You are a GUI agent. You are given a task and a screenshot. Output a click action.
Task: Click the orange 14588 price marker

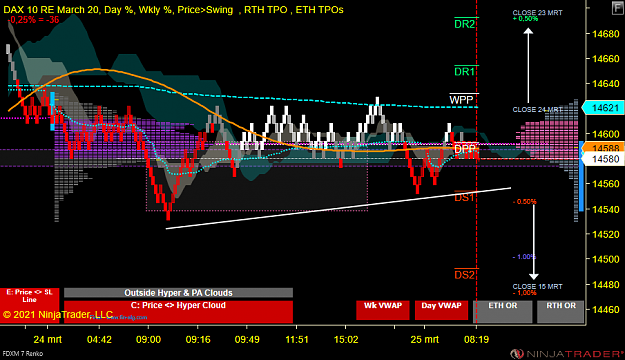[x=604, y=148]
